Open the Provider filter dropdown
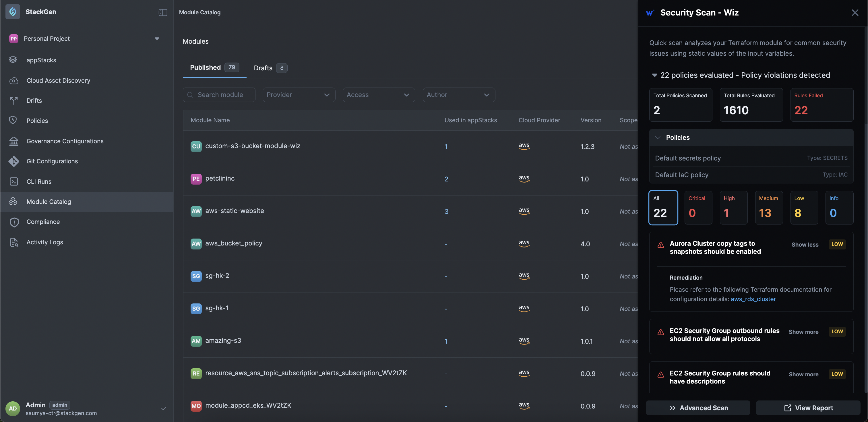 (299, 95)
